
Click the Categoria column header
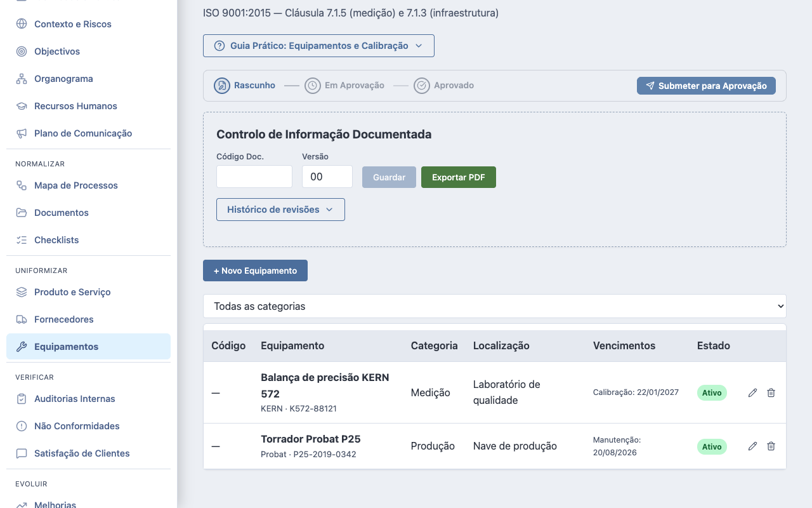coord(434,346)
